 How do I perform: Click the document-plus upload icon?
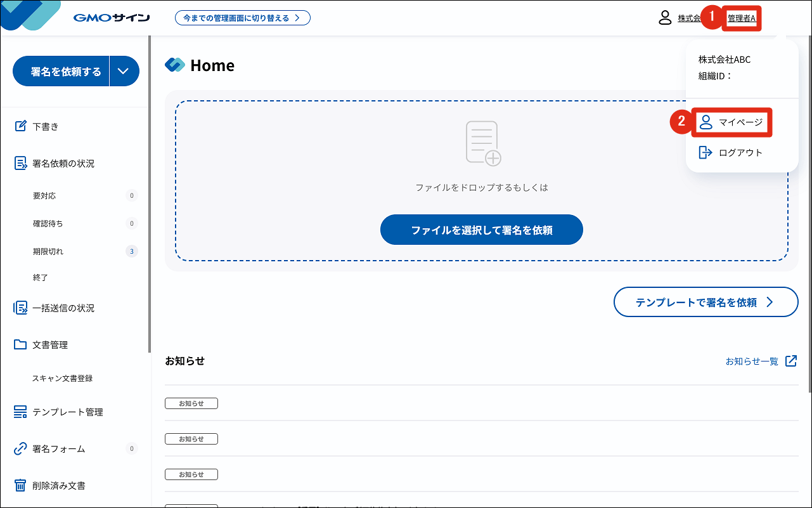tap(483, 143)
